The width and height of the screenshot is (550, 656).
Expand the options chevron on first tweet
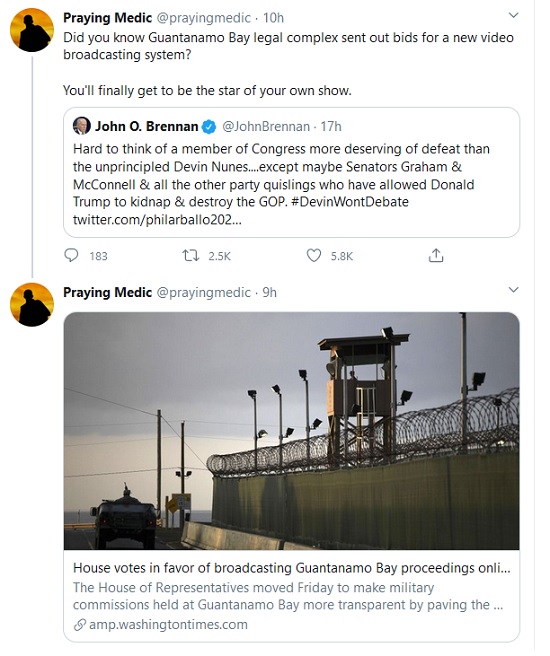513,15
